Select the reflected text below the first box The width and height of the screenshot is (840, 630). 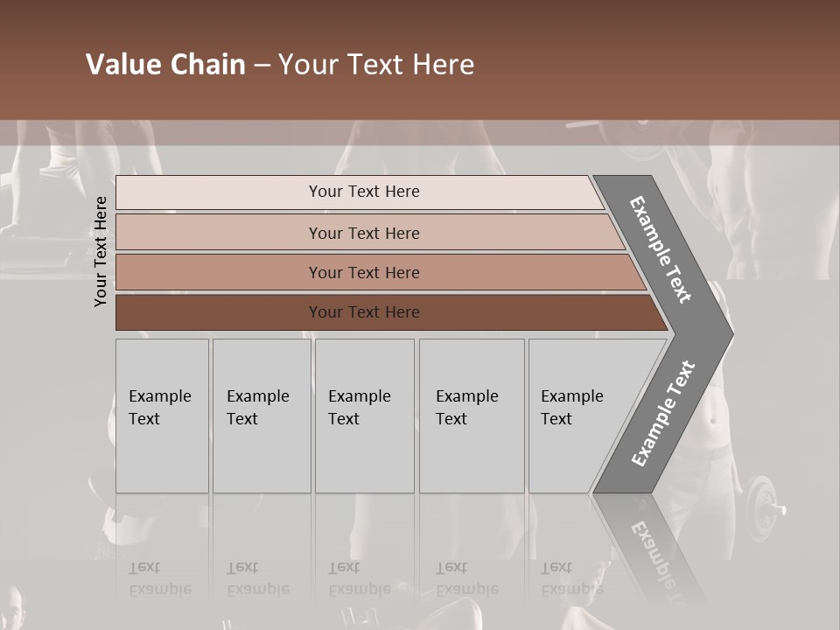pos(159,578)
